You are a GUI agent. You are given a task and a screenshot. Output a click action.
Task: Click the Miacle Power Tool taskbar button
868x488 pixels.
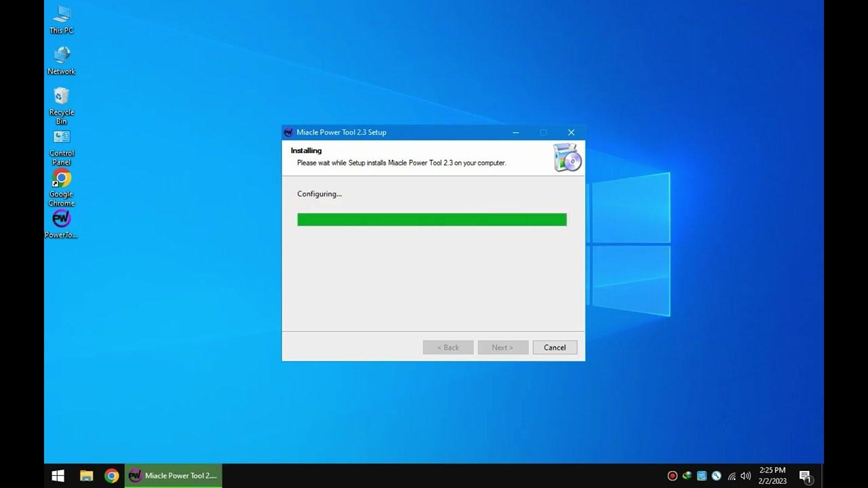pyautogui.click(x=174, y=476)
